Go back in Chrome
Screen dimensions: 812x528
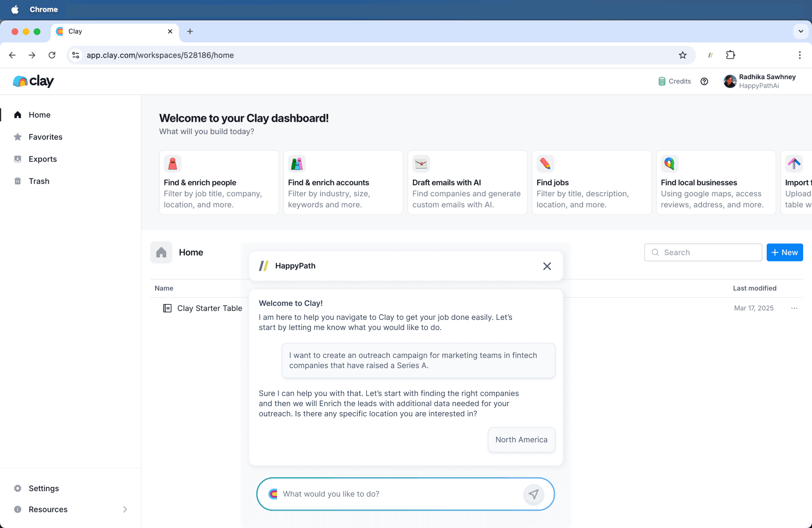point(12,55)
